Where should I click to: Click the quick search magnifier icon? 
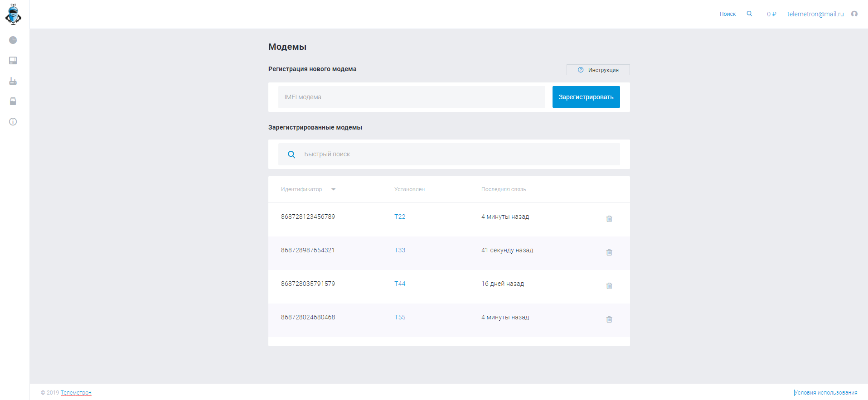coord(291,154)
